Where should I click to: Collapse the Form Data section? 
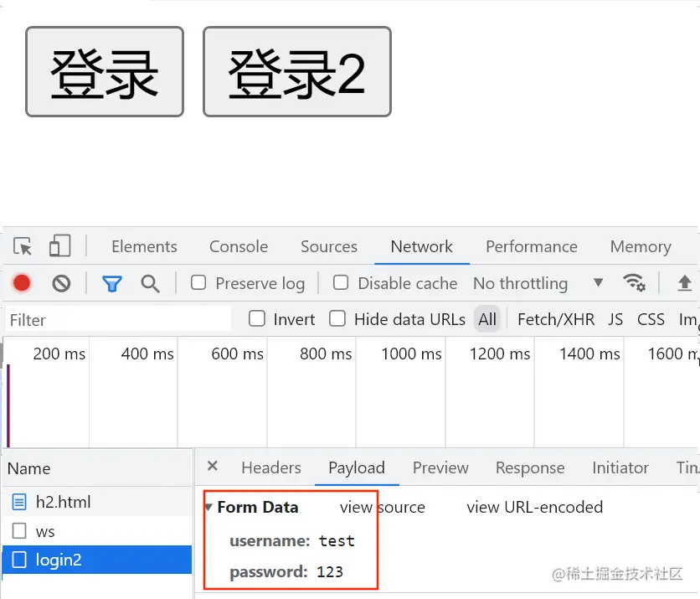[x=208, y=508]
